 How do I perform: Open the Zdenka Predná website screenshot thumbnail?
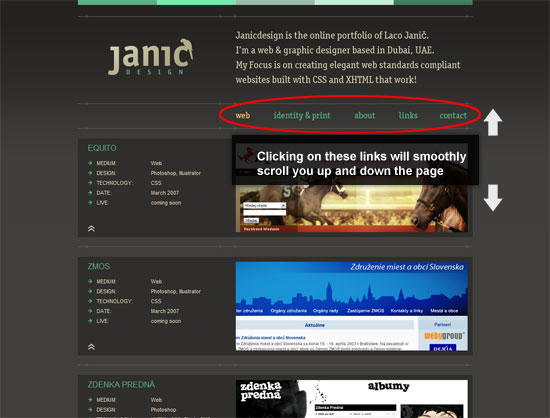tap(351, 399)
